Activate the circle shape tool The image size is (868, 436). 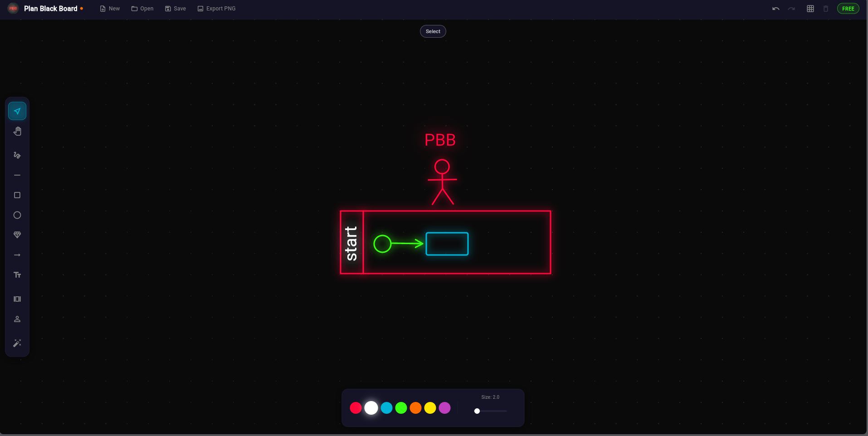click(17, 215)
